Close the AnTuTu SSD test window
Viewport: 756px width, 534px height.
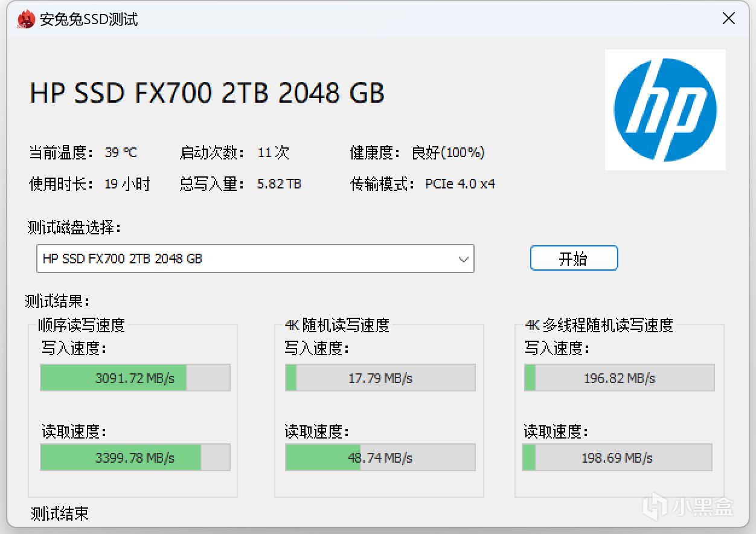[729, 19]
